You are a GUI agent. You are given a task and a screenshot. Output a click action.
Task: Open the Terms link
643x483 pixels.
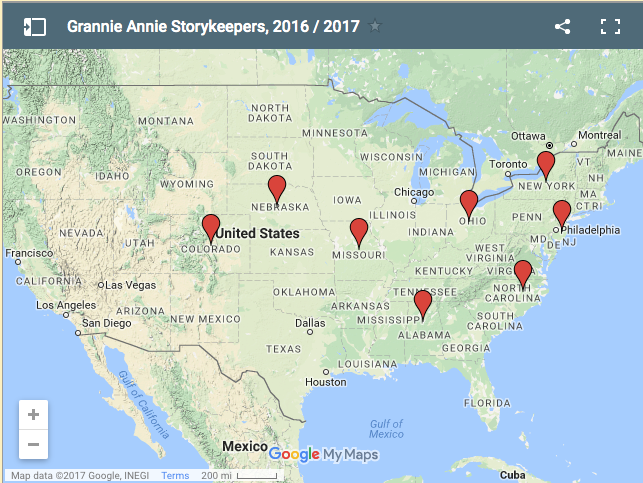[x=175, y=476]
